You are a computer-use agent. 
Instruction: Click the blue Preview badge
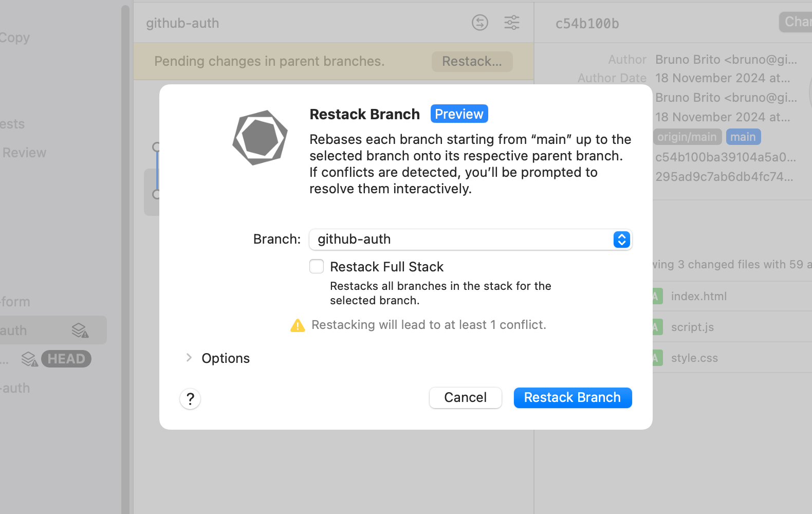(x=459, y=114)
